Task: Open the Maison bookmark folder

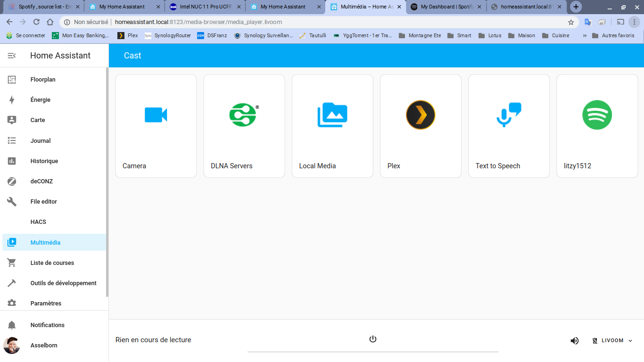Action: coord(521,35)
